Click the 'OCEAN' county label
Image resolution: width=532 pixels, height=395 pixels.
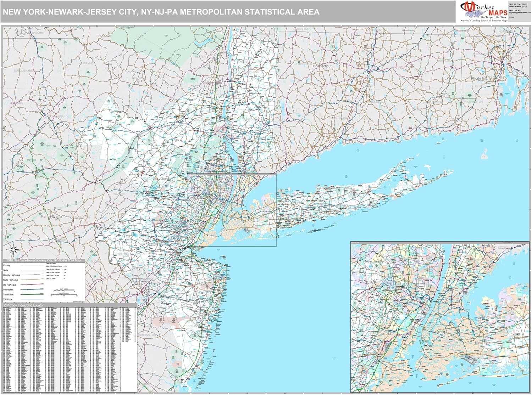193,326
